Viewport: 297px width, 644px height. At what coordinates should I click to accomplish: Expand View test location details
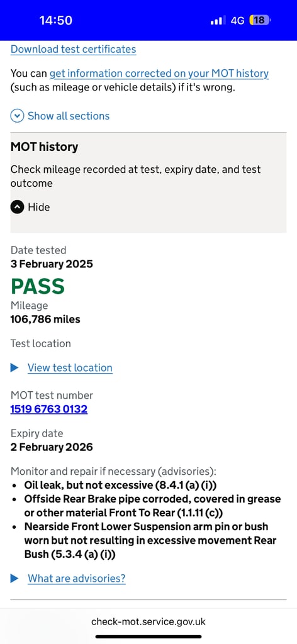pyautogui.click(x=70, y=367)
